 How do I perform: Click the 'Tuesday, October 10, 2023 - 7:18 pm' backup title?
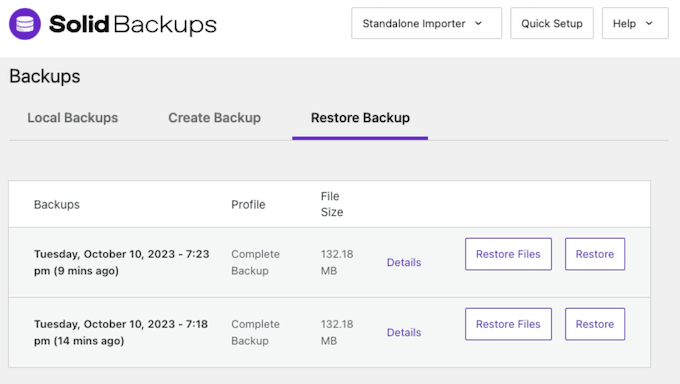pos(121,332)
